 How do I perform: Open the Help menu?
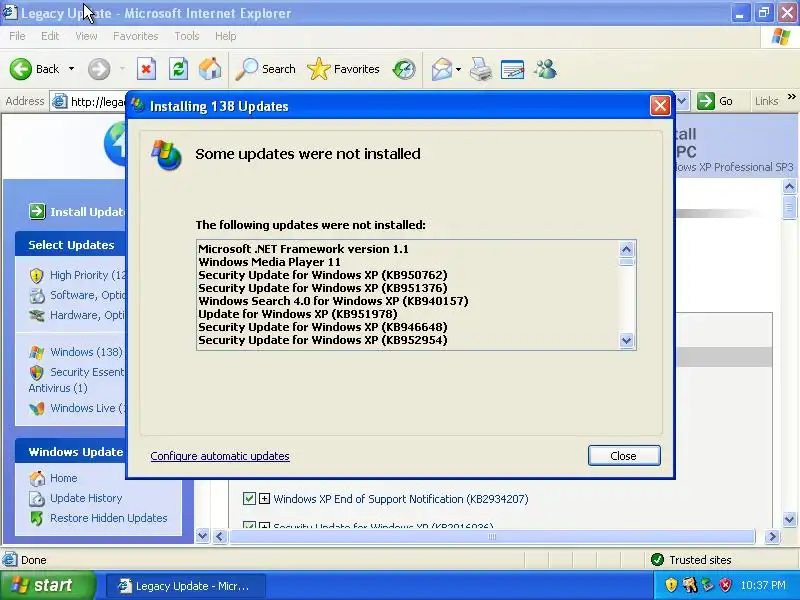tap(225, 36)
